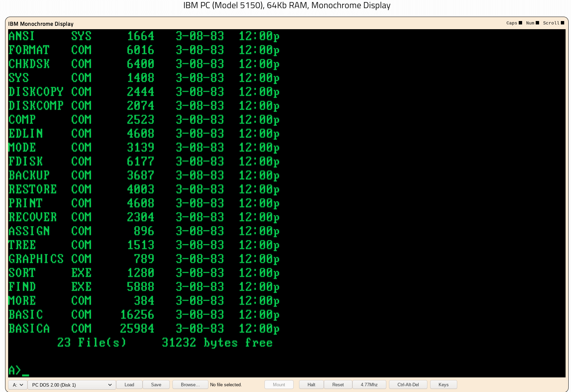
Task: Send Ctrl-Alt-Del to the emulator
Action: [408, 385]
